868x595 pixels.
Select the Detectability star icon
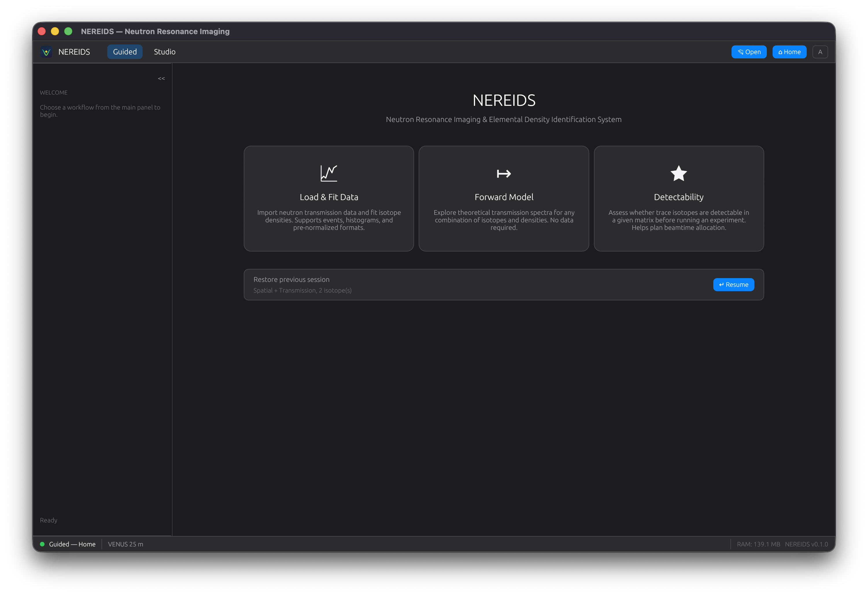(678, 173)
